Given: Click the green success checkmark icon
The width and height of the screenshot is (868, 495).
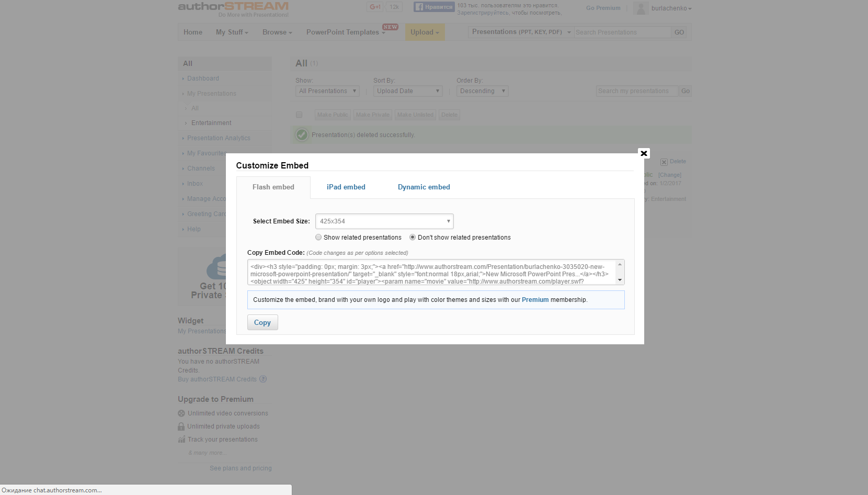Looking at the screenshot, I should [x=302, y=135].
